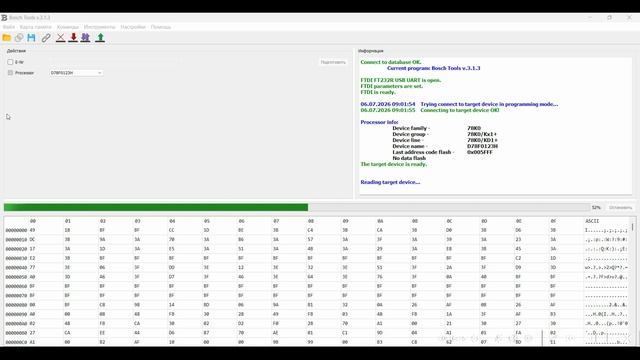Click the 'The target device is ready.' line
This screenshot has height=360, width=640.
393,164
